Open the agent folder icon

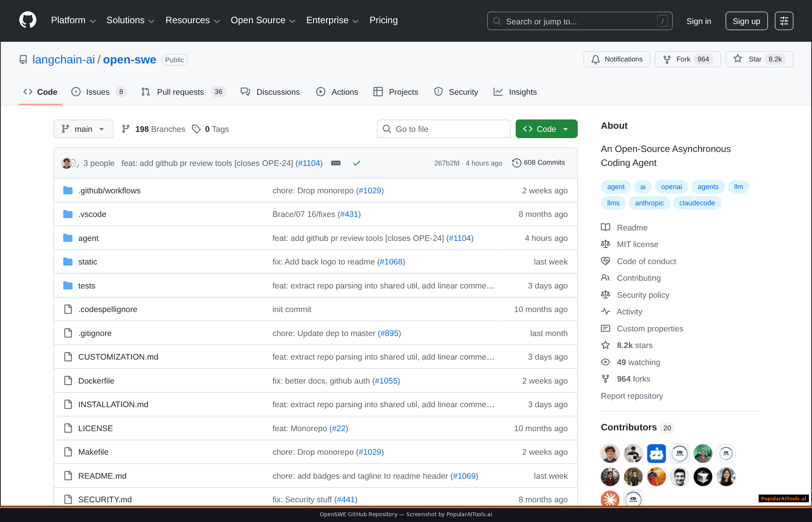(x=68, y=238)
